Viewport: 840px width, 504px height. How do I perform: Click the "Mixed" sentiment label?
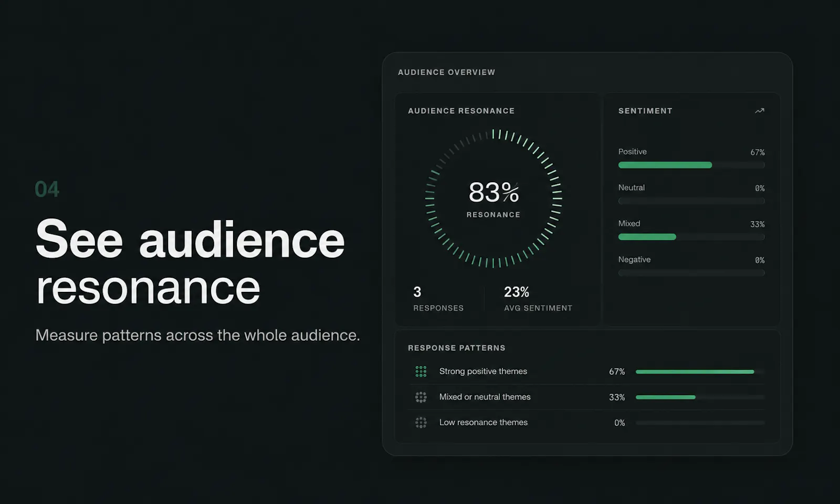[x=629, y=224]
